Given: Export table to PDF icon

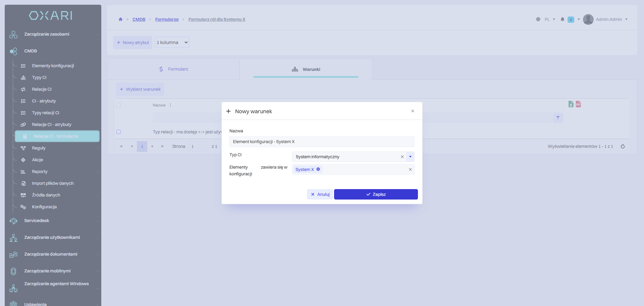Looking at the screenshot, I should [x=578, y=104].
